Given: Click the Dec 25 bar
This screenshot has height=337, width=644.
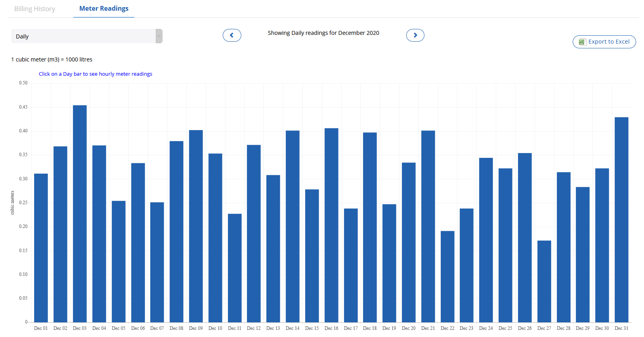Looking at the screenshot, I should pos(505,245).
